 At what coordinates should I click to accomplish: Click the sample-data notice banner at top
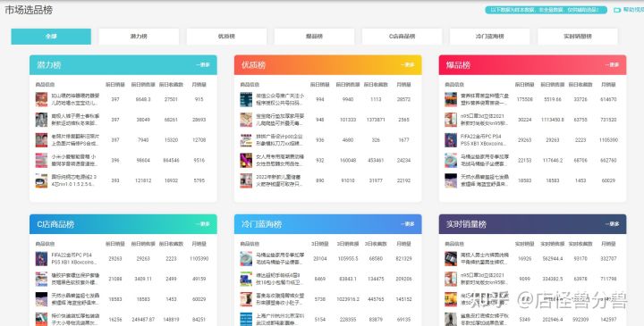pos(546,10)
